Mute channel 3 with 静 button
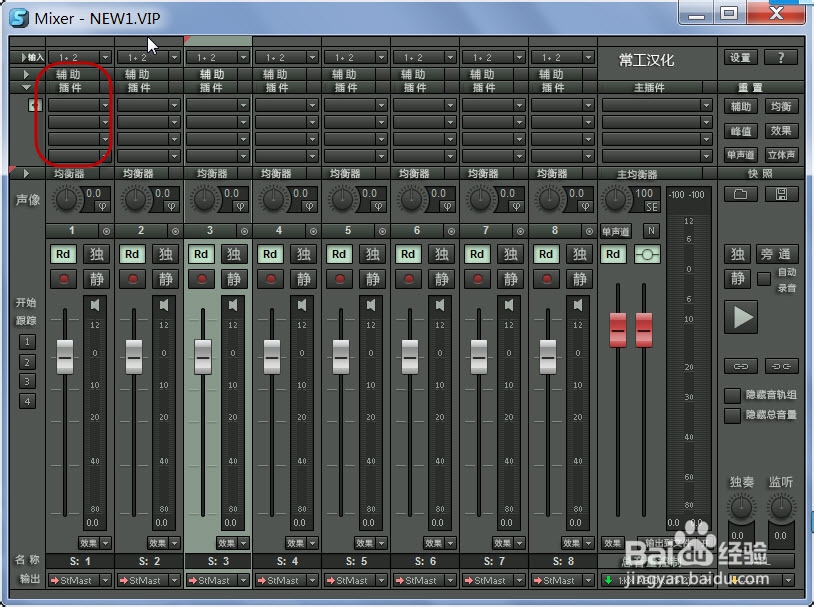814x607 pixels. 234,279
